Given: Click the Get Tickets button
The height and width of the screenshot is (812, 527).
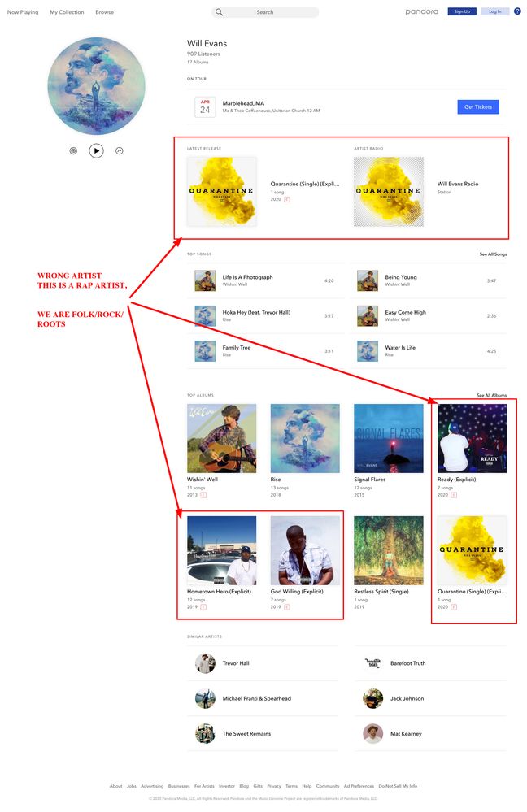Looking at the screenshot, I should coord(477,107).
